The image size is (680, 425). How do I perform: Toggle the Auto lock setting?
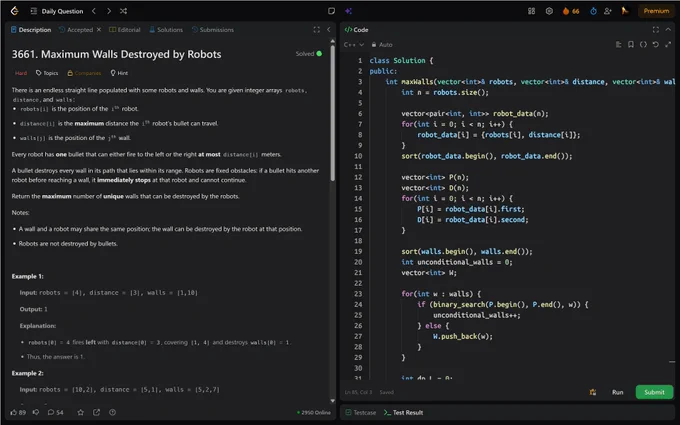pos(382,44)
